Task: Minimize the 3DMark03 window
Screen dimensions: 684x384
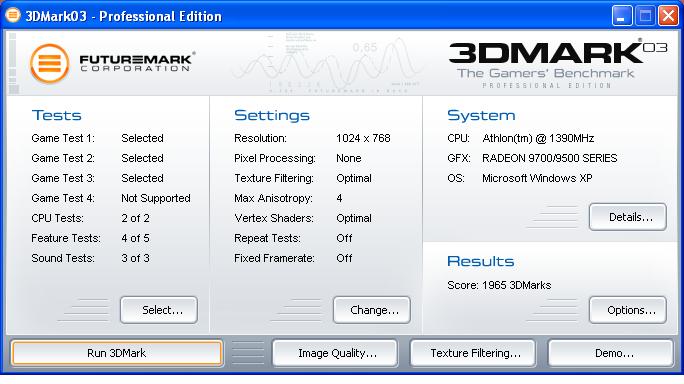Action: (622, 16)
